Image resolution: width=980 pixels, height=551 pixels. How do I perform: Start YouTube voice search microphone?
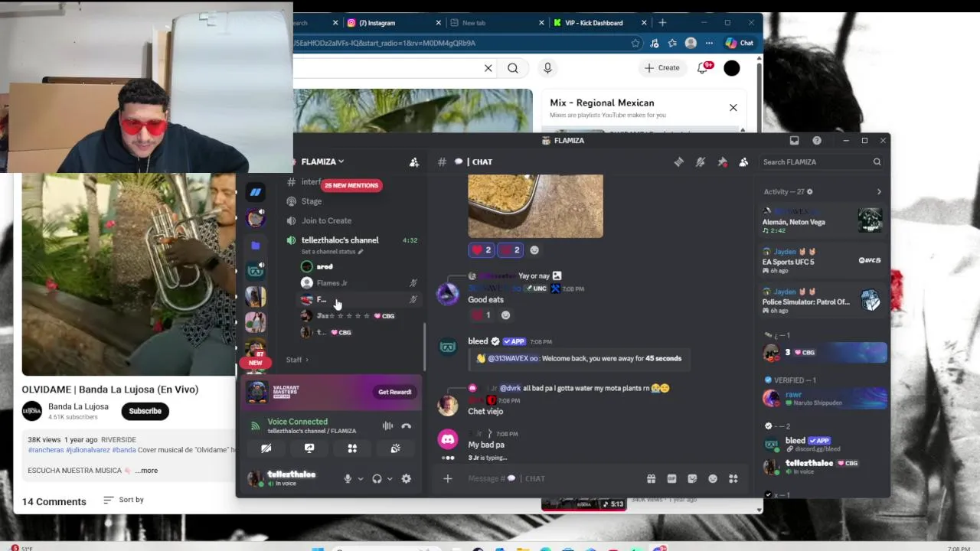click(547, 68)
